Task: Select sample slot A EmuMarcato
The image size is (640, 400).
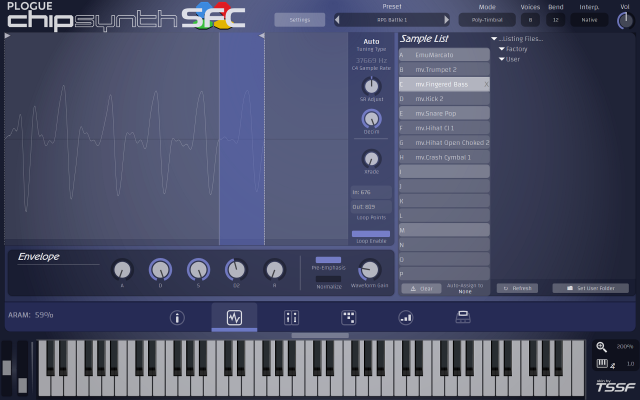Action: [444, 55]
